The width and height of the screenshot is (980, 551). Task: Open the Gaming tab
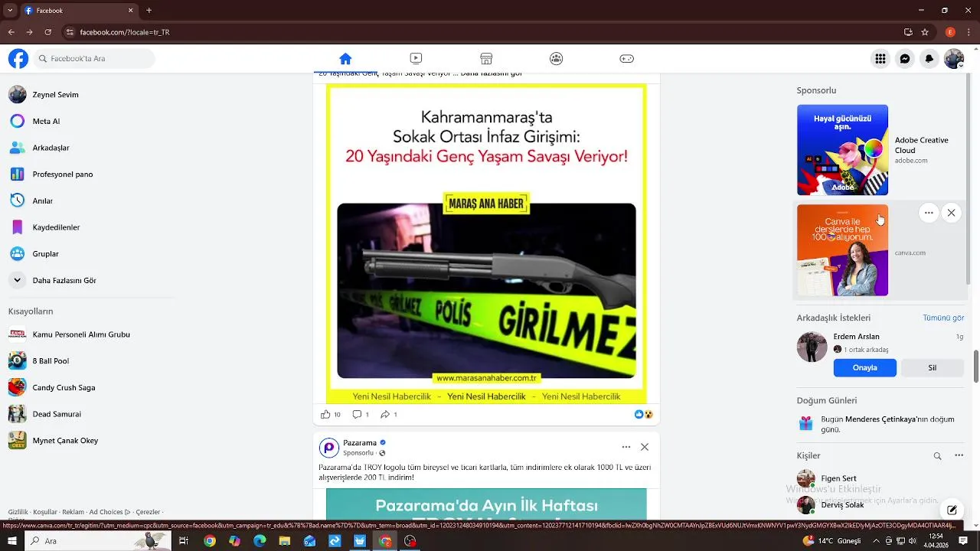(x=627, y=59)
